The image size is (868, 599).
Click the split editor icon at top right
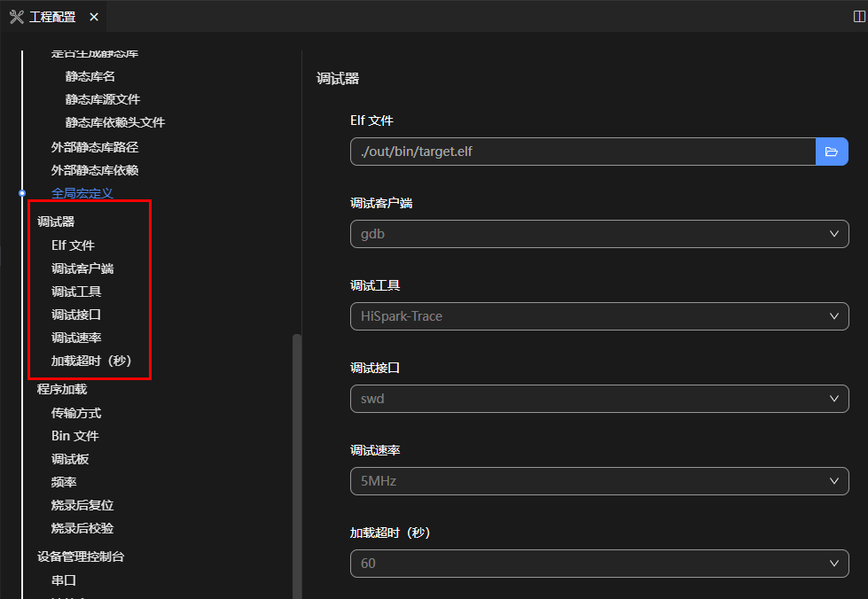tap(857, 17)
